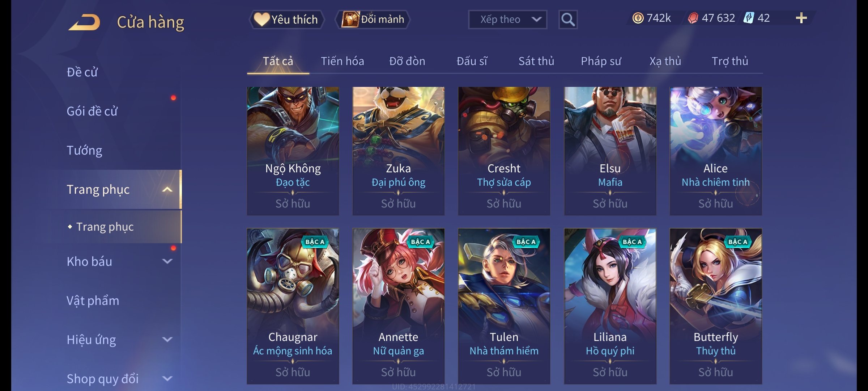The height and width of the screenshot is (391, 868).
Task: Expand the Hiệu ứng sidebar section
Action: (167, 340)
